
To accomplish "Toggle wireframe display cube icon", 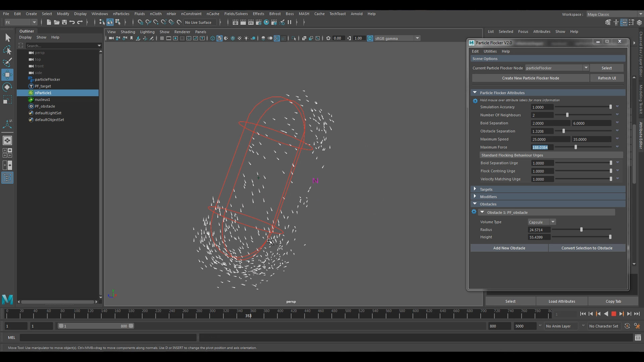I will 212,38.
